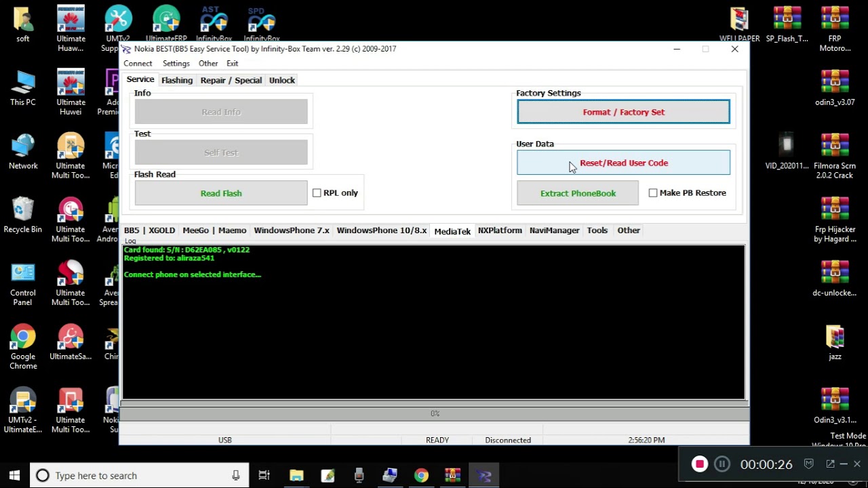The image size is (868, 488).
Task: Switch to the Unlock tab
Action: (x=282, y=80)
